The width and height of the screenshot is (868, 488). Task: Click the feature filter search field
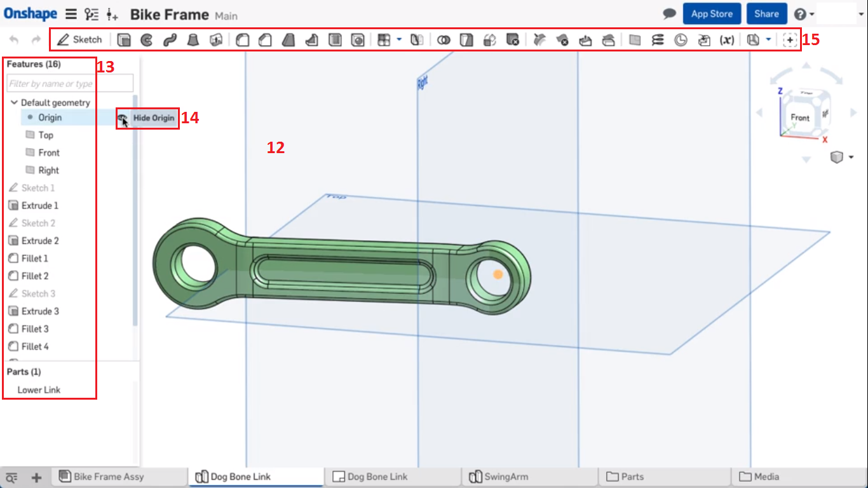coord(70,83)
